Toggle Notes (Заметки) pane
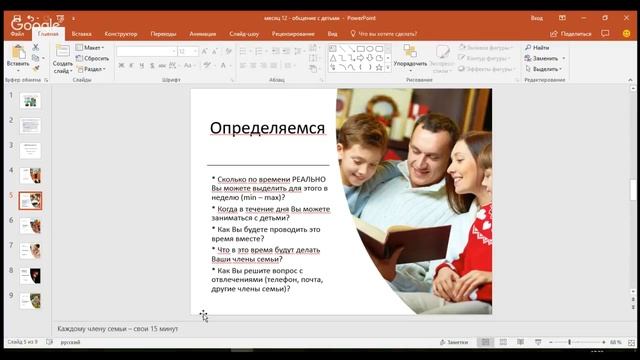640x360 pixels. (454, 342)
